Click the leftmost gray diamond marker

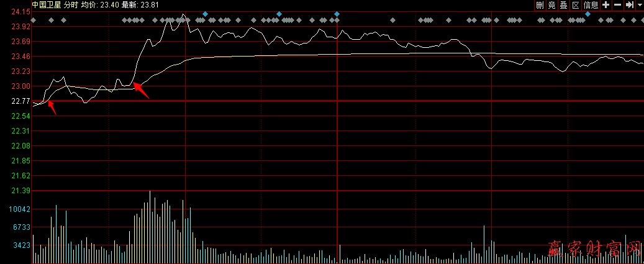click(33, 20)
